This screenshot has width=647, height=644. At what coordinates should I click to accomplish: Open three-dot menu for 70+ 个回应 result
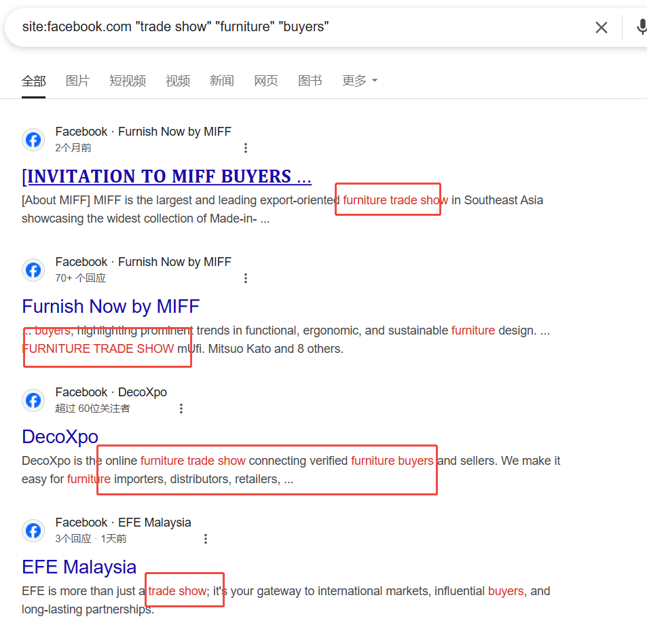point(246,278)
